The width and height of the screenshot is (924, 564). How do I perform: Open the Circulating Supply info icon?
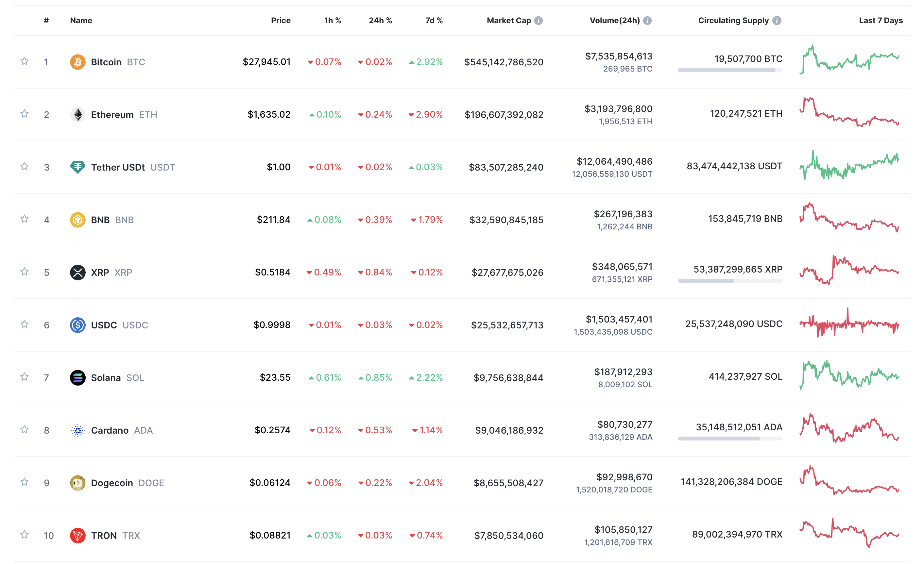(x=777, y=21)
